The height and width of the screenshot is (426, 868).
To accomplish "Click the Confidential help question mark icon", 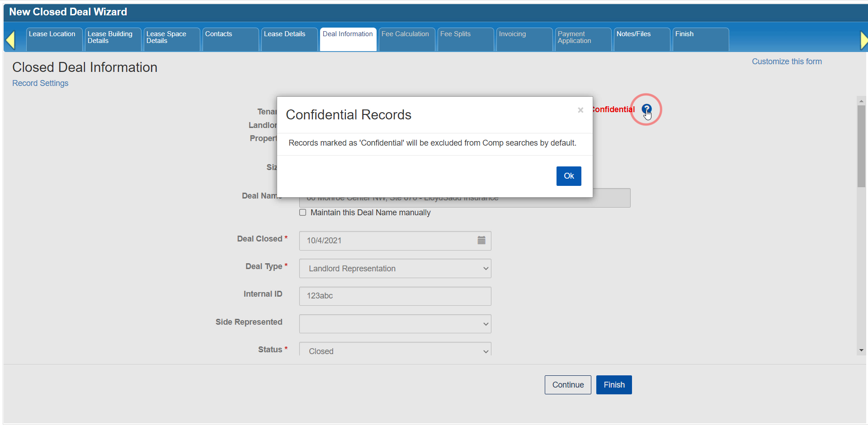I will 646,109.
